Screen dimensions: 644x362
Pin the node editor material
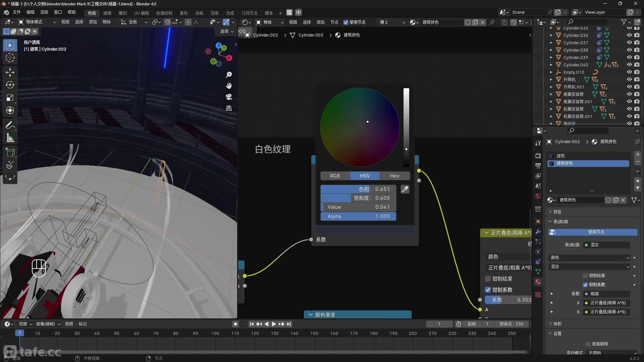[492, 22]
